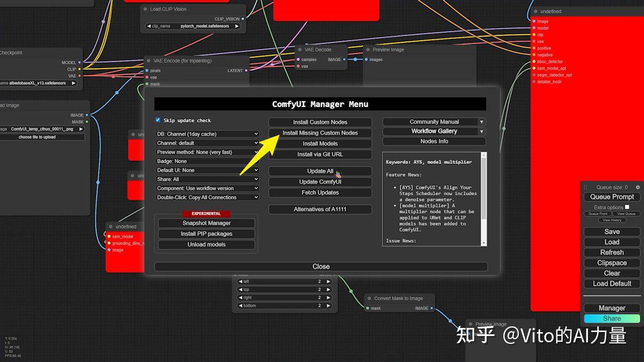This screenshot has width=644, height=362.
Task: Open the Snapshot Manager
Action: tap(206, 223)
